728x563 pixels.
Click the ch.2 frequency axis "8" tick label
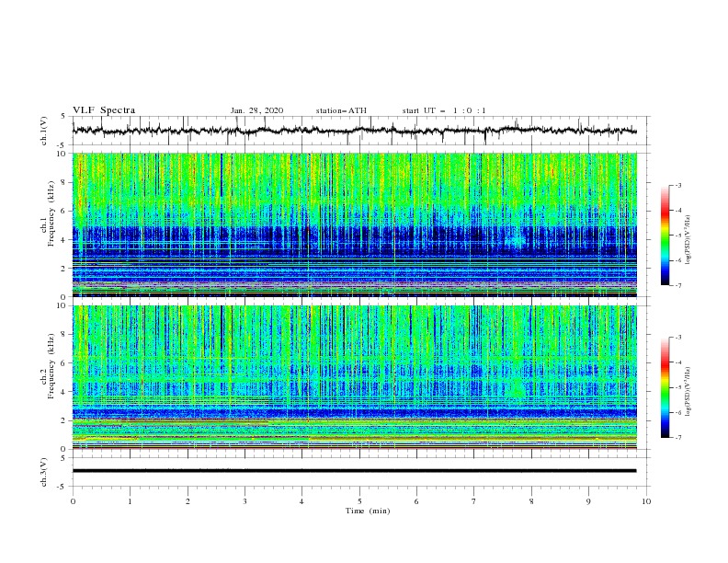pos(64,334)
